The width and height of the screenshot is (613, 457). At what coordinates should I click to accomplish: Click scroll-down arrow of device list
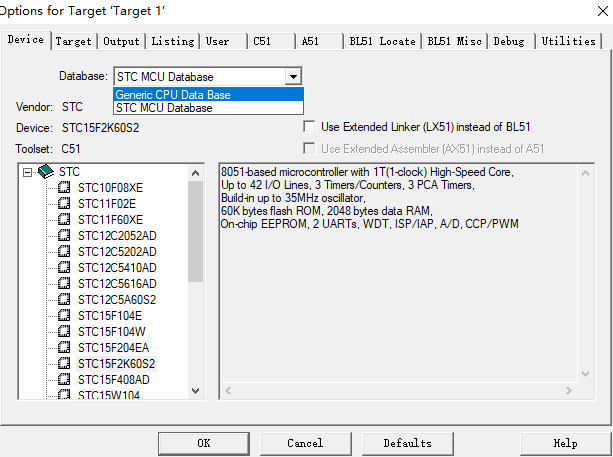click(195, 391)
